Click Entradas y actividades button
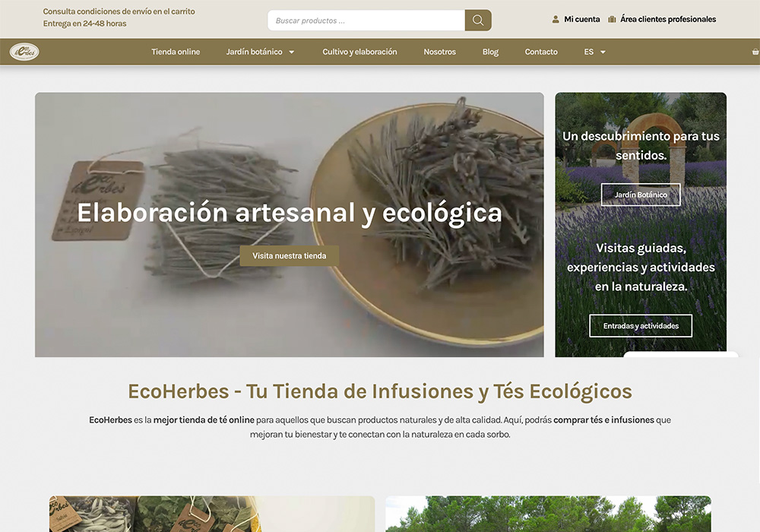The height and width of the screenshot is (532, 760). pyautogui.click(x=641, y=326)
